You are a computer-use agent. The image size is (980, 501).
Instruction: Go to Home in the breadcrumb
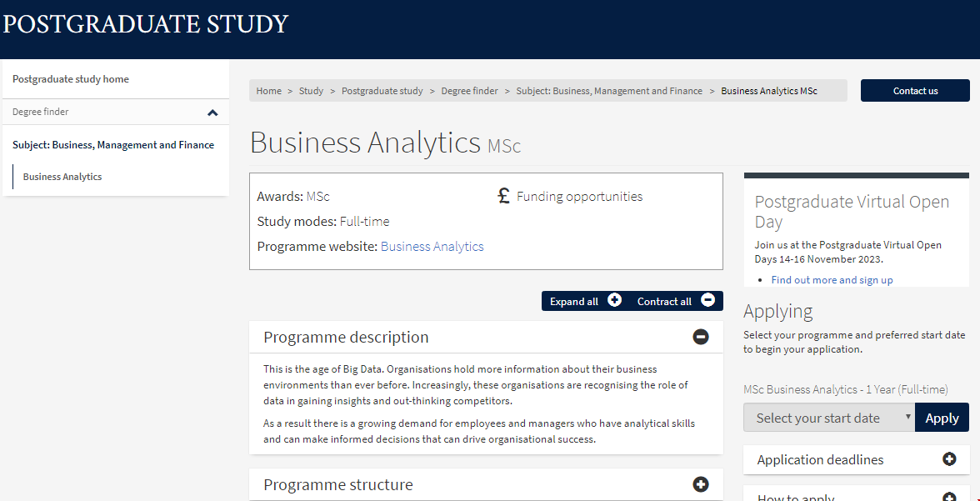coord(268,91)
